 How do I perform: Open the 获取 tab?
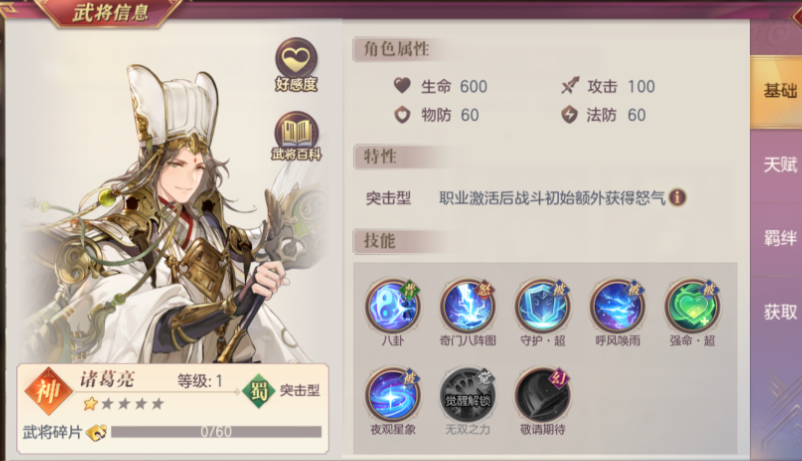click(777, 312)
